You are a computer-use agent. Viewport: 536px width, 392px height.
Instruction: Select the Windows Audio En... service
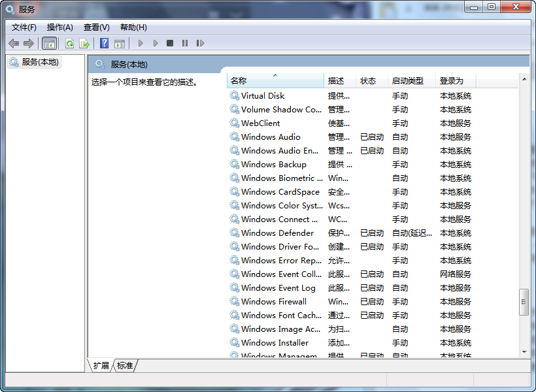pos(280,150)
